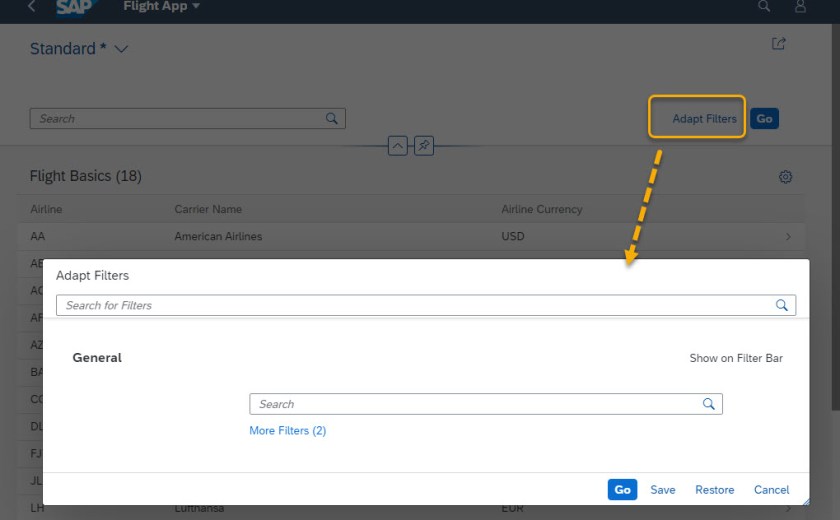Click the AA airline code cell
This screenshot has height=520, width=840.
pos(38,237)
